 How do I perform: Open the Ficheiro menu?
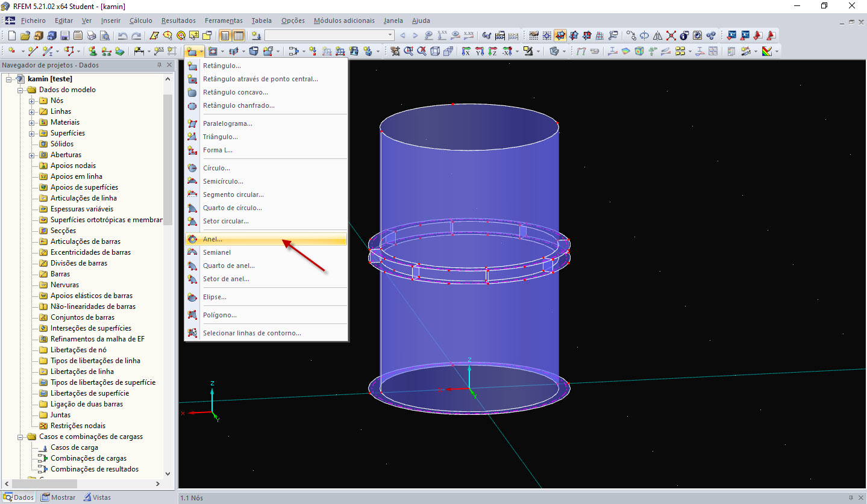(x=33, y=20)
